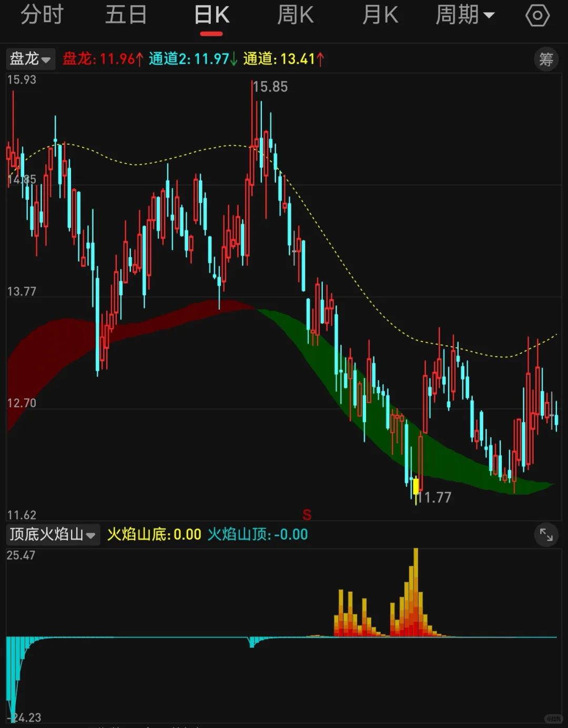Screen dimensions: 568x728
Task: Open the 五日 chart tab
Action: 126,15
